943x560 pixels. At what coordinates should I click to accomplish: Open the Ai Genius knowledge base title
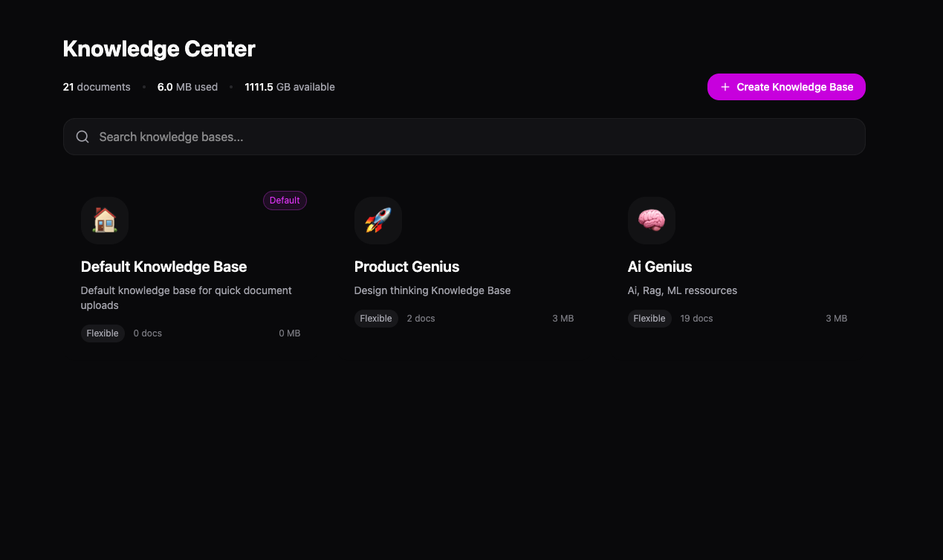tap(660, 267)
